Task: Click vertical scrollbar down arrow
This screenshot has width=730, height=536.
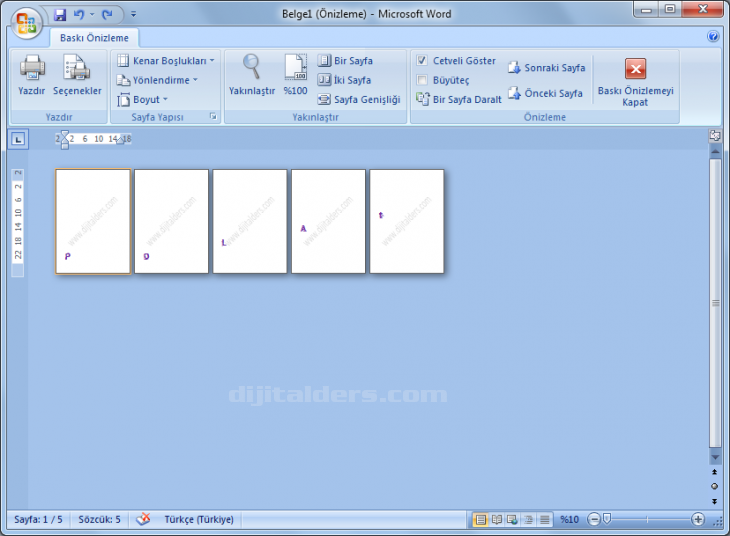Action: [x=715, y=458]
